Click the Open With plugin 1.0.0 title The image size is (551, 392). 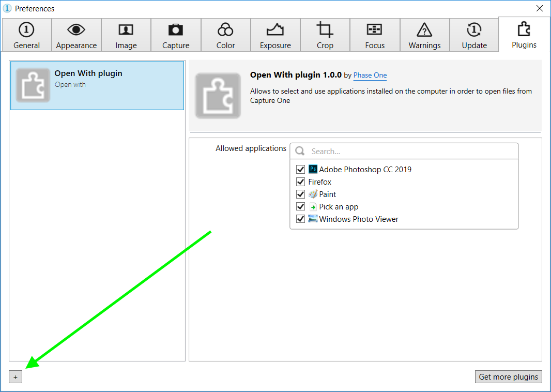coord(296,75)
